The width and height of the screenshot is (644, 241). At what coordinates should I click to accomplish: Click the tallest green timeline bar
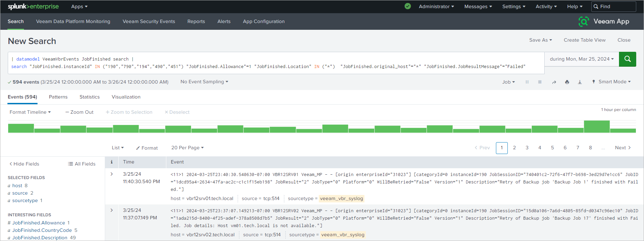(x=597, y=127)
